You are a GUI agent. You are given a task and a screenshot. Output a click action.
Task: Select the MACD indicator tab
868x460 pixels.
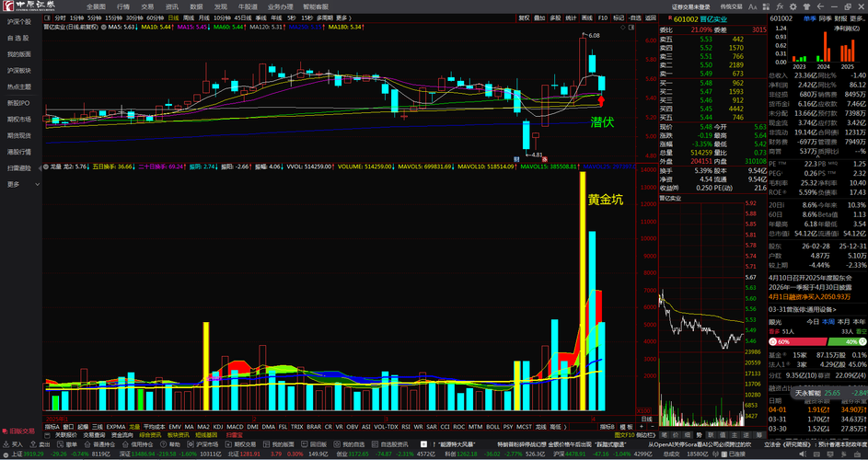pyautogui.click(x=235, y=427)
